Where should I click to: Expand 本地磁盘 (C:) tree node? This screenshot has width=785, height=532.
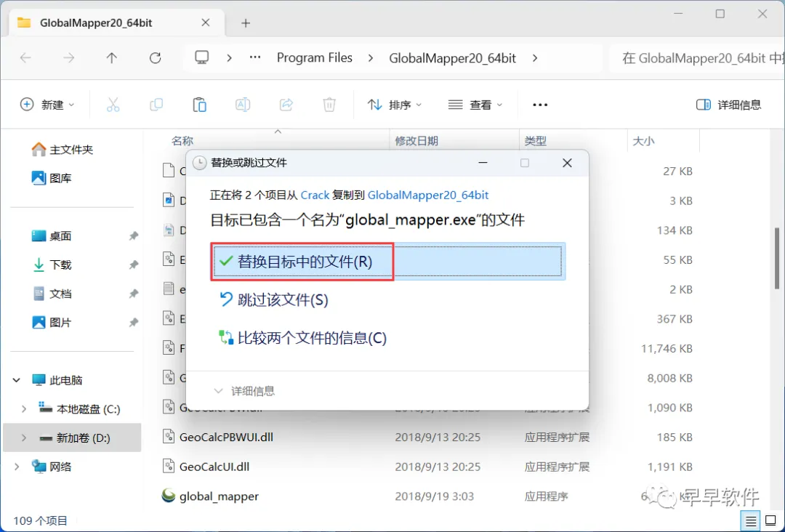pyautogui.click(x=23, y=409)
